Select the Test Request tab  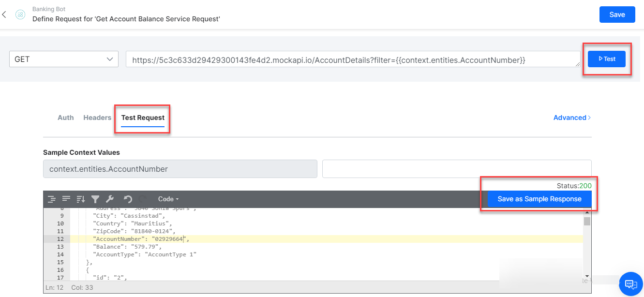[x=142, y=117]
